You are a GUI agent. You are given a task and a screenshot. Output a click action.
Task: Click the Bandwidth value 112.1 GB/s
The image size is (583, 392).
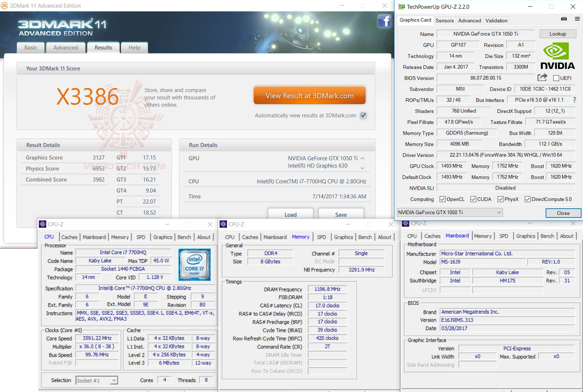[550, 144]
